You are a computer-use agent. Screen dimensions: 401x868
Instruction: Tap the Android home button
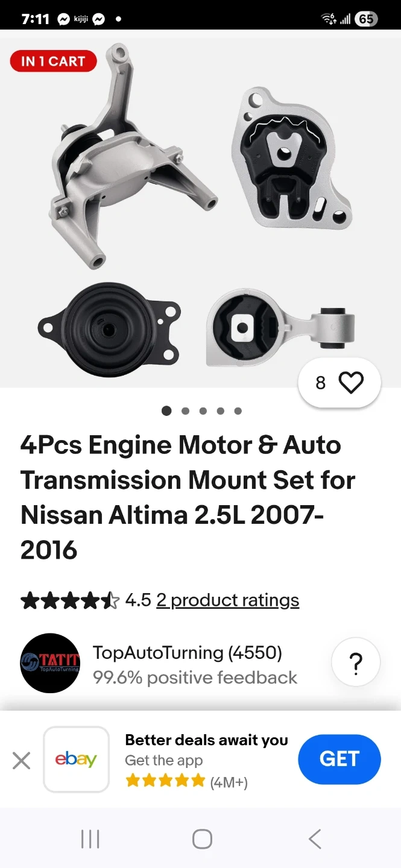click(202, 838)
